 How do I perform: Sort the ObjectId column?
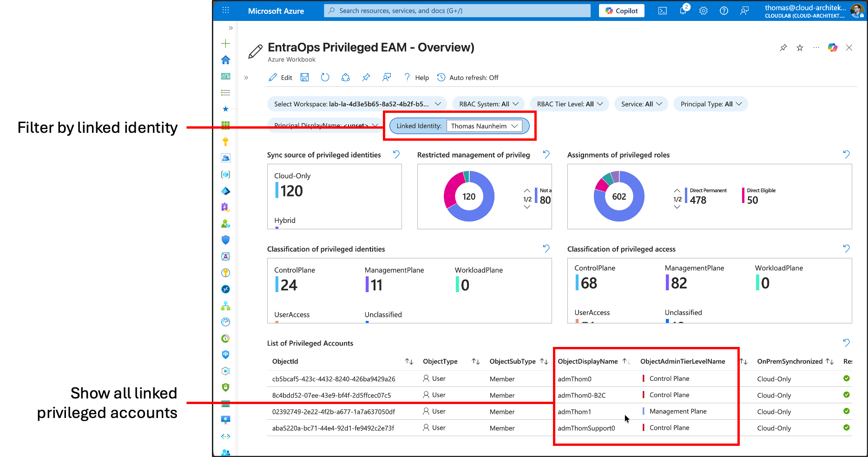409,361
